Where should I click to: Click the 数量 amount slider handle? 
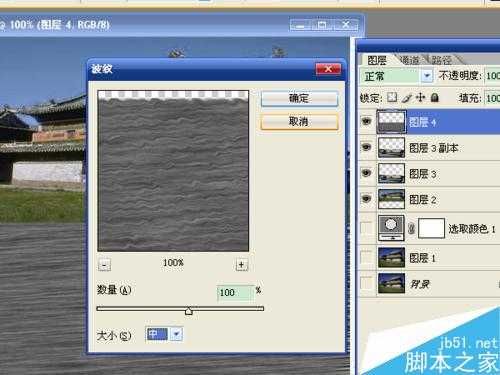coord(189,311)
